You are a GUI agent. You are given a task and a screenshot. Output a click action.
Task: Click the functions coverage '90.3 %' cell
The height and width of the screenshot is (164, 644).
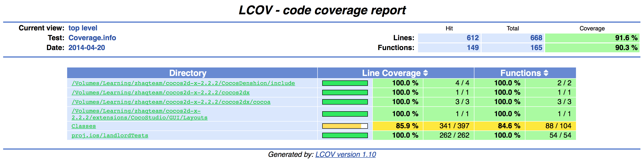(592, 48)
